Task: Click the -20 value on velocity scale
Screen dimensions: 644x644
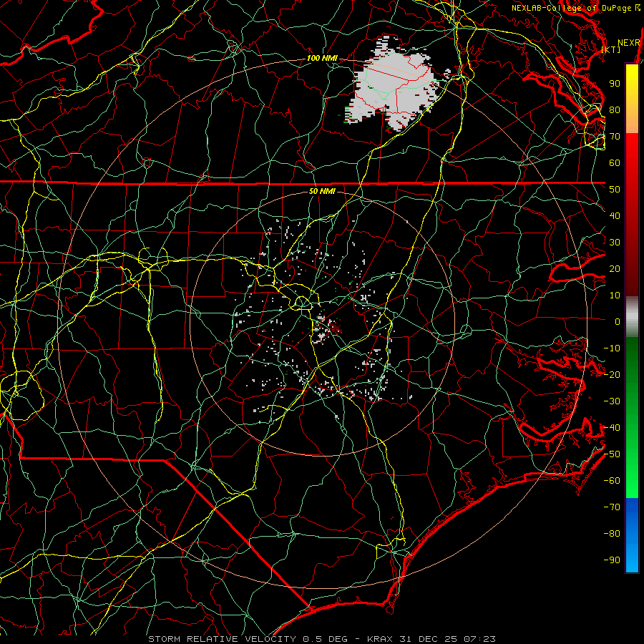Action: point(612,375)
